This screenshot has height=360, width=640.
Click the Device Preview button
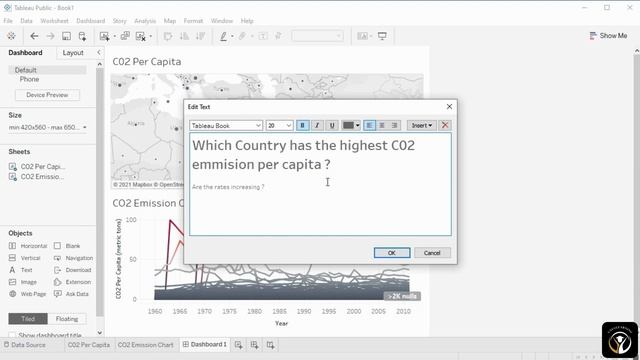point(47,95)
